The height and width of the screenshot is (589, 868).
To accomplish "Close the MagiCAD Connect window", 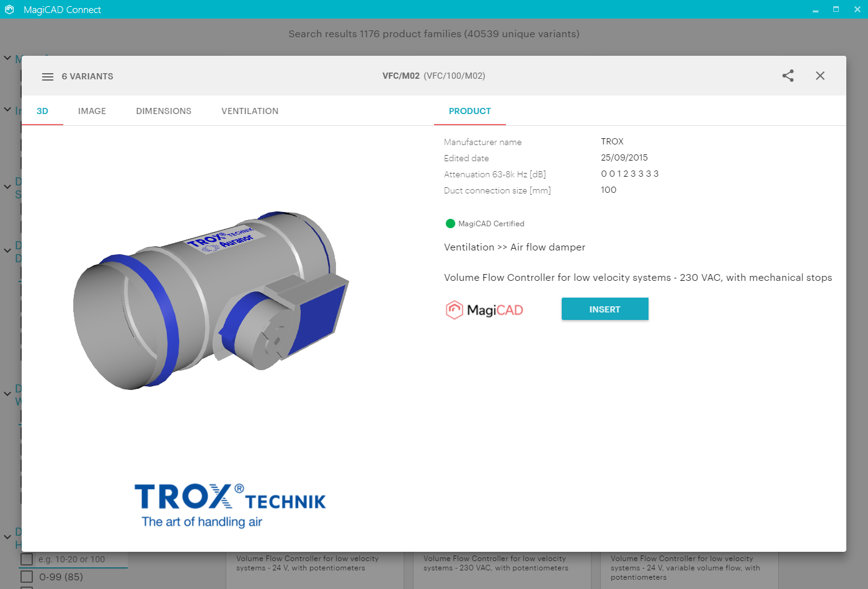I will (857, 9).
